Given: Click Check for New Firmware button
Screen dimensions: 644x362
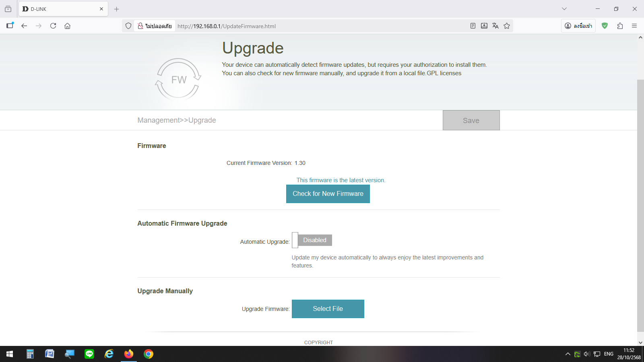Looking at the screenshot, I should pyautogui.click(x=328, y=194).
